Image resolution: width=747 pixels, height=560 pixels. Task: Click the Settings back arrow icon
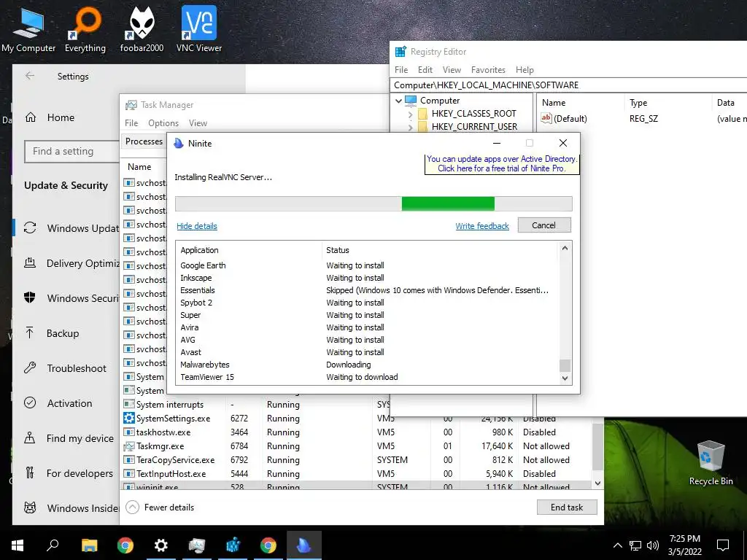coord(30,76)
